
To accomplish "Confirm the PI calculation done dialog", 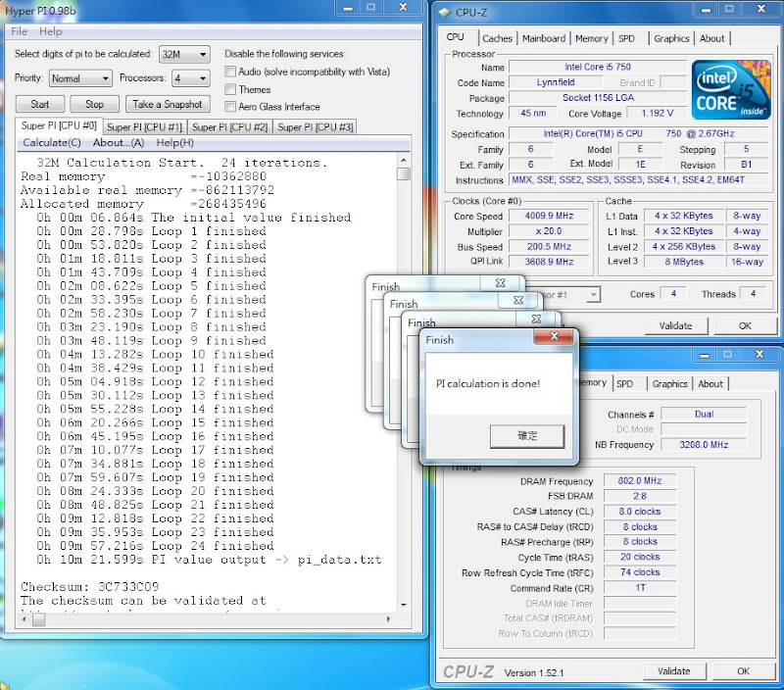I will click(x=527, y=436).
